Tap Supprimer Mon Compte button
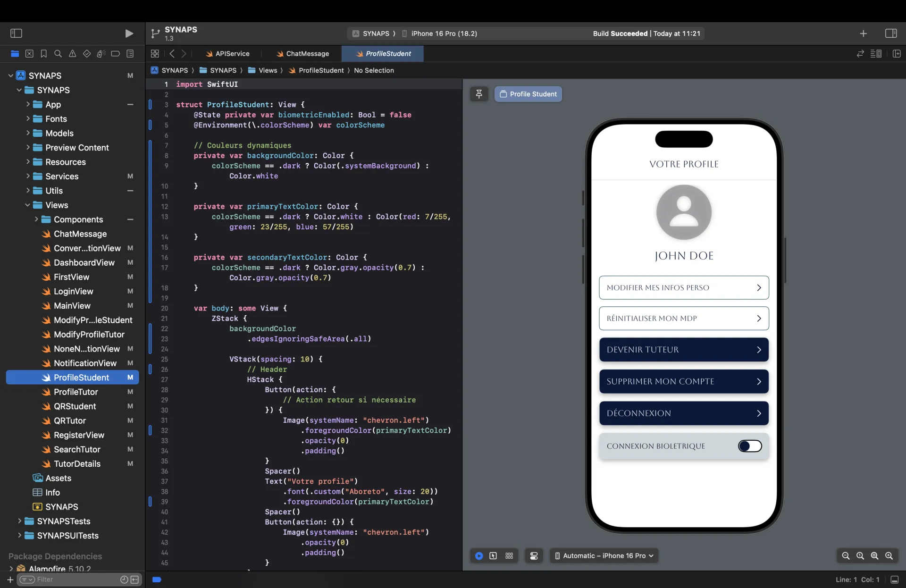Screen dimensions: 906x588 (684, 381)
